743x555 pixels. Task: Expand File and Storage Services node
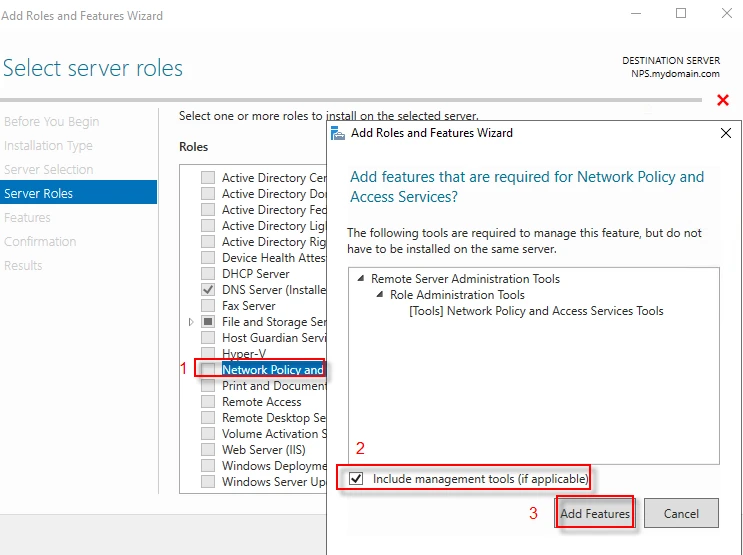coord(191,322)
